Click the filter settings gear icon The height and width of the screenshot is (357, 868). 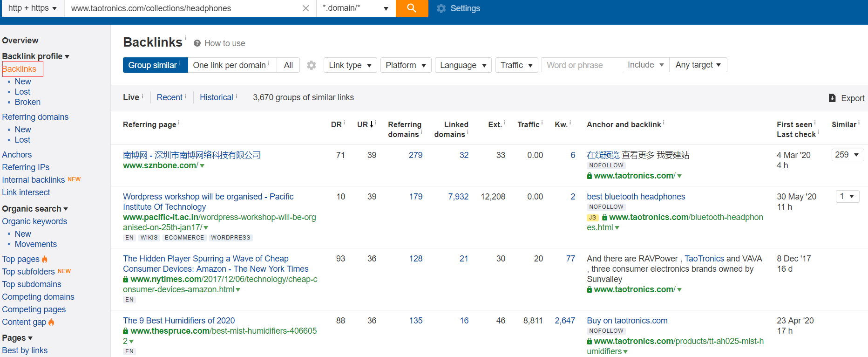[312, 65]
